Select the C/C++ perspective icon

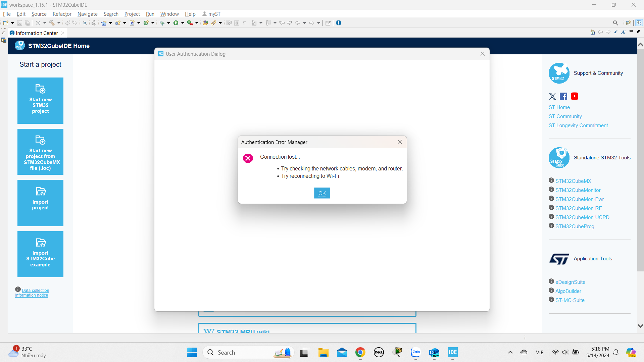[x=639, y=22]
